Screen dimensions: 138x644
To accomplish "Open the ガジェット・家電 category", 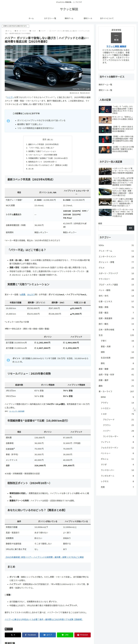I will (x=116, y=262).
